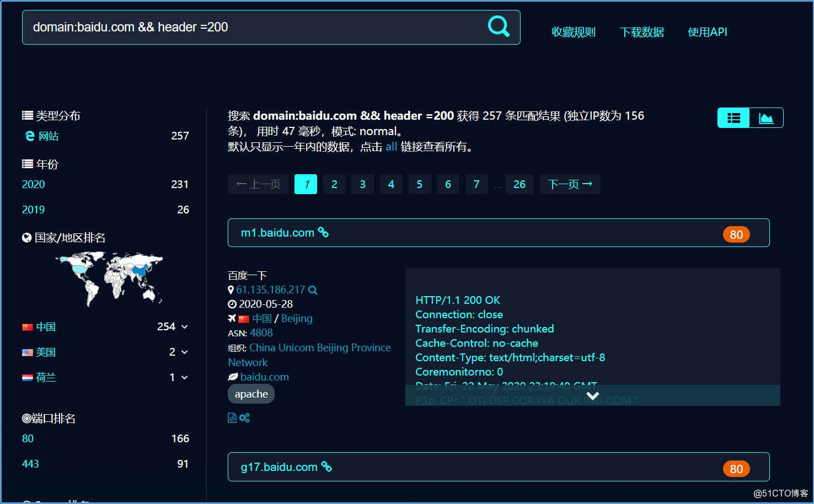This screenshot has height=504, width=814.
Task: Open ASN 4808 link
Action: 261,333
